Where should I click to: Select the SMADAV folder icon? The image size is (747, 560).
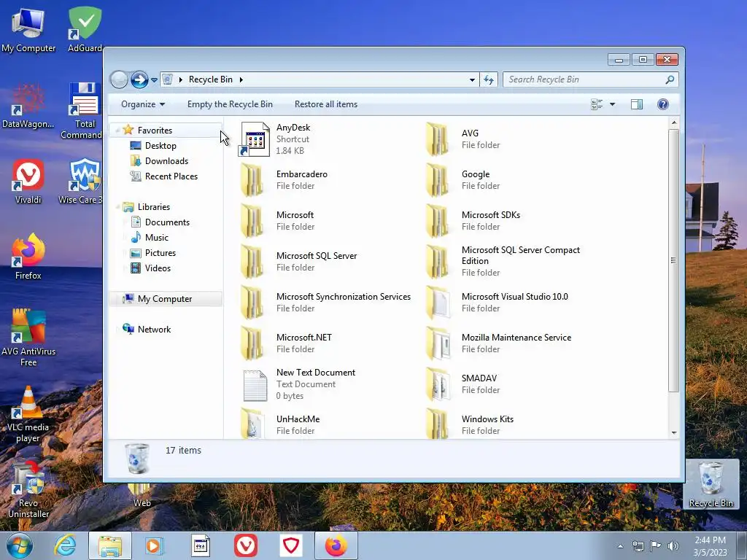(x=438, y=384)
